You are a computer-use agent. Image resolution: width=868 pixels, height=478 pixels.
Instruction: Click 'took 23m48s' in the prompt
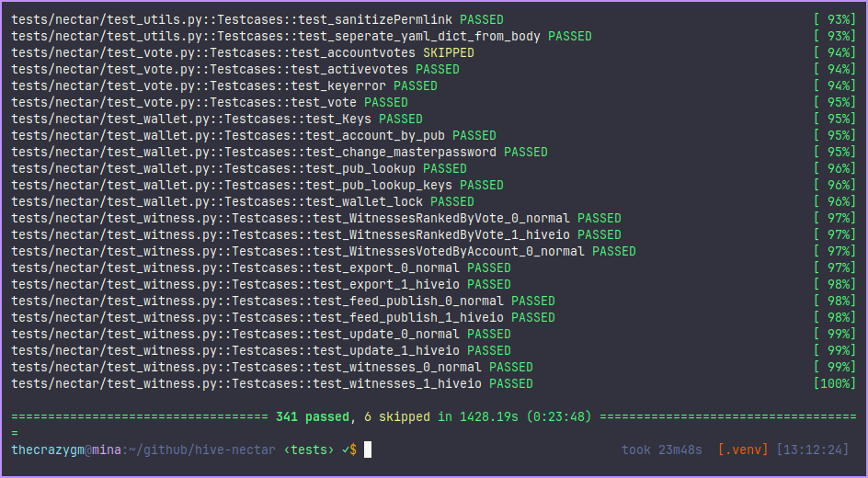pyautogui.click(x=662, y=450)
